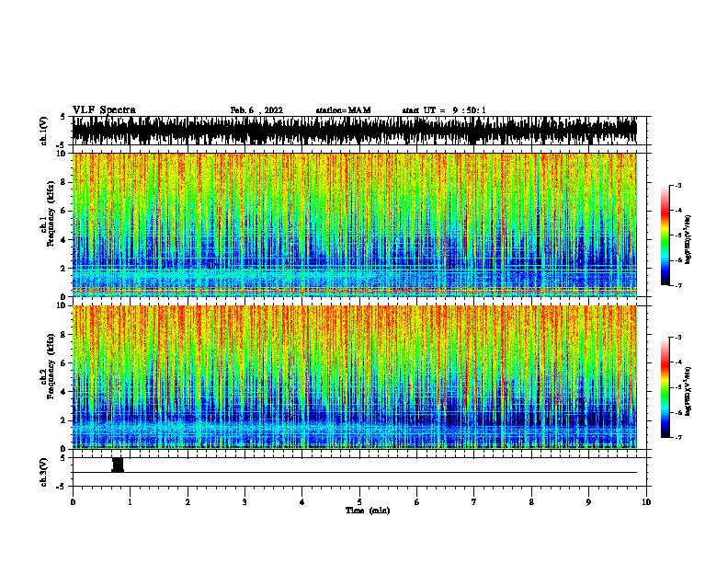Viewport: 728px width, 563px height.
Task: Click the '-3' label on the upper colorbar
Action: (x=677, y=186)
